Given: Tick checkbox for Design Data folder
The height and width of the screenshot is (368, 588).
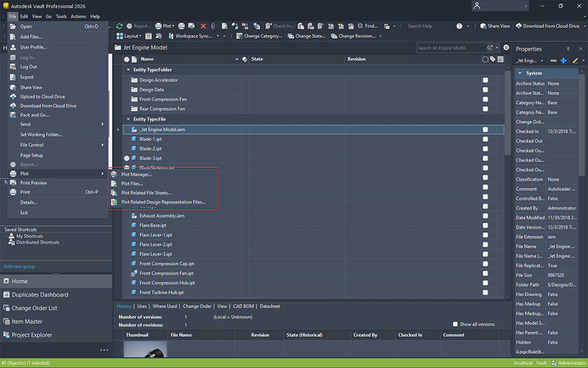Looking at the screenshot, I should click(x=485, y=90).
